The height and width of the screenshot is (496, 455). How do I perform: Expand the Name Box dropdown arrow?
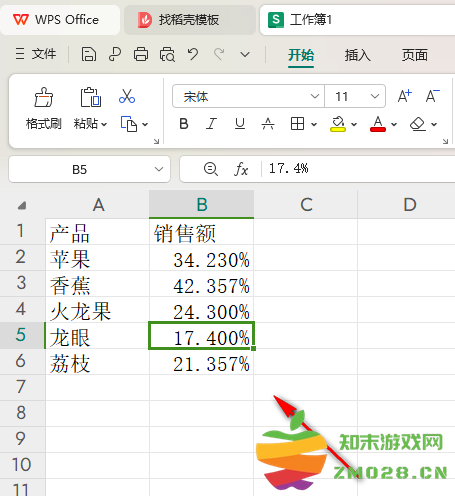pyautogui.click(x=159, y=169)
